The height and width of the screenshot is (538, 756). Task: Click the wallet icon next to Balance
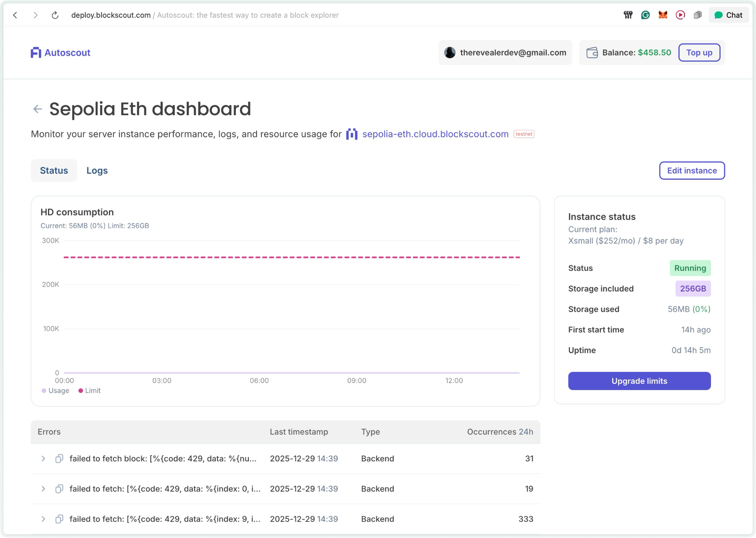pyautogui.click(x=593, y=53)
